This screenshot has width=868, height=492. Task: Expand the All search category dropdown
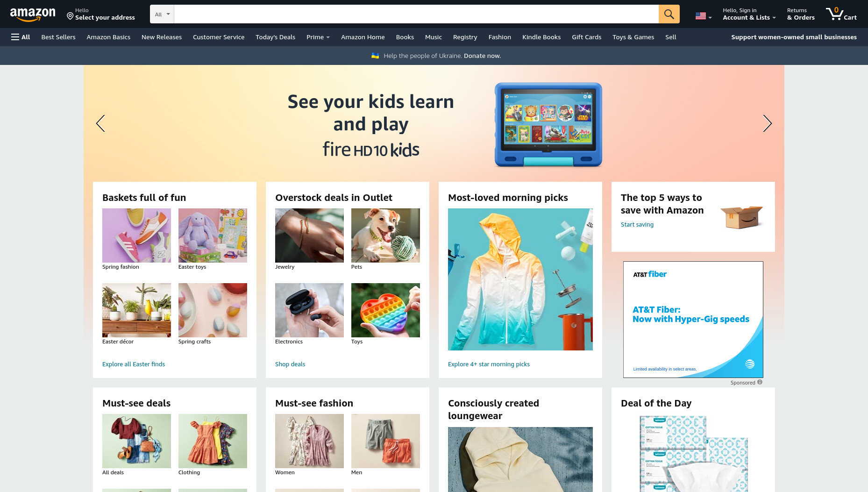[x=162, y=14]
